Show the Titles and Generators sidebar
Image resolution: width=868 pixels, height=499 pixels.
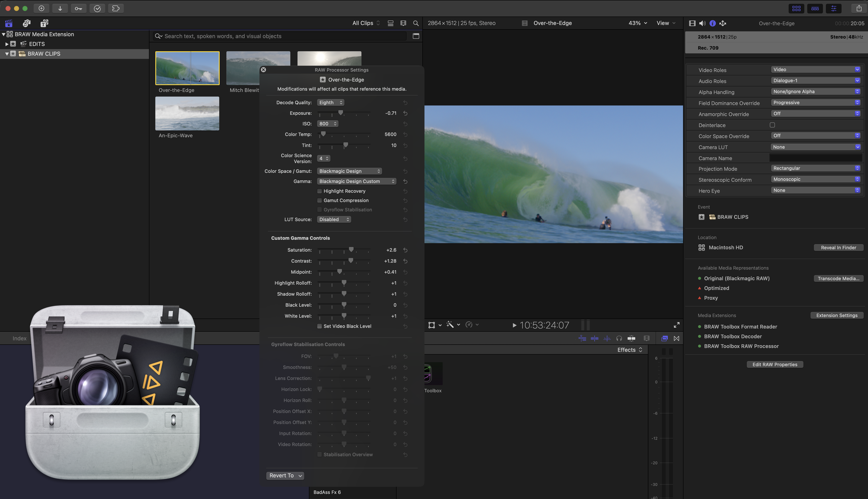pos(44,23)
